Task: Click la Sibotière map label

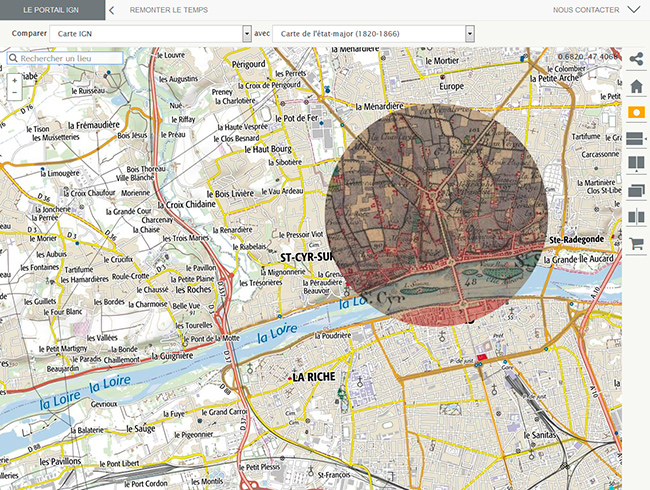Action: 285,162
